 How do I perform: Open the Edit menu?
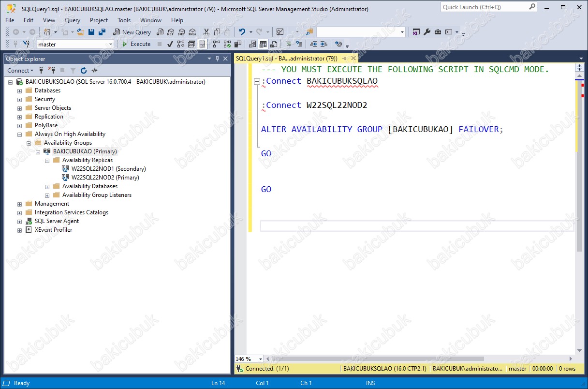[x=29, y=20]
